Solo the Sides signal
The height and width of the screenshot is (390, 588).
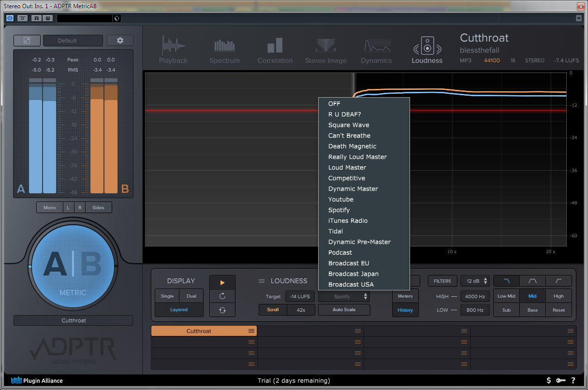[x=98, y=207]
